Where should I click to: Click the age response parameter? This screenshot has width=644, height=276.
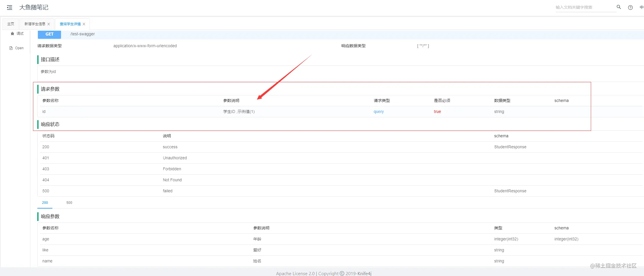pyautogui.click(x=46, y=239)
